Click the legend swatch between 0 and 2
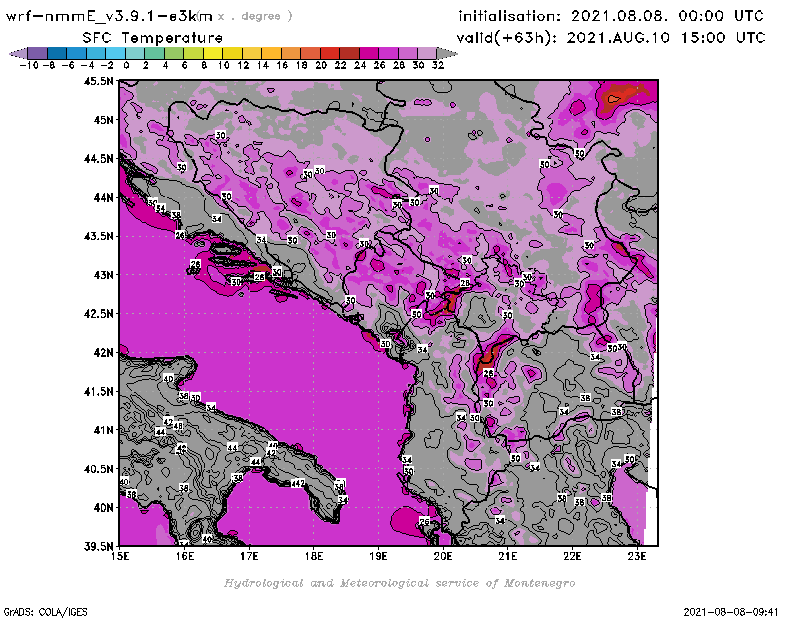This screenshot has height=618, width=800. (135, 53)
